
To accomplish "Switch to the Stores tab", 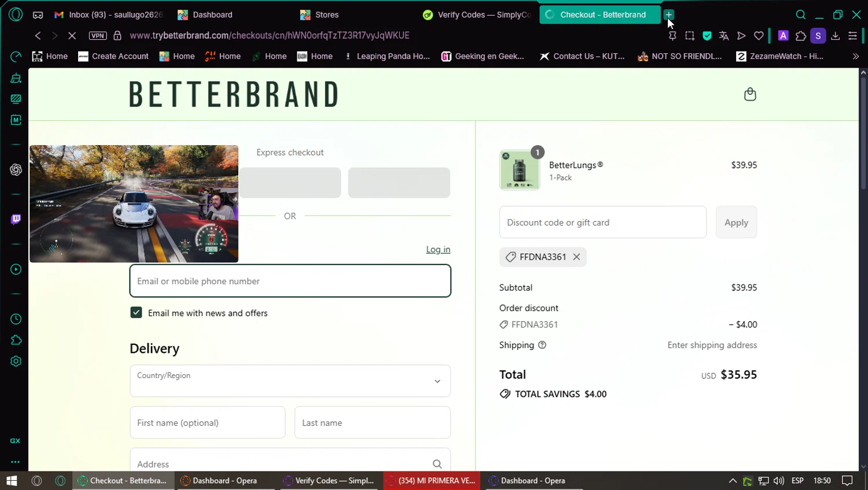I will click(x=354, y=14).
